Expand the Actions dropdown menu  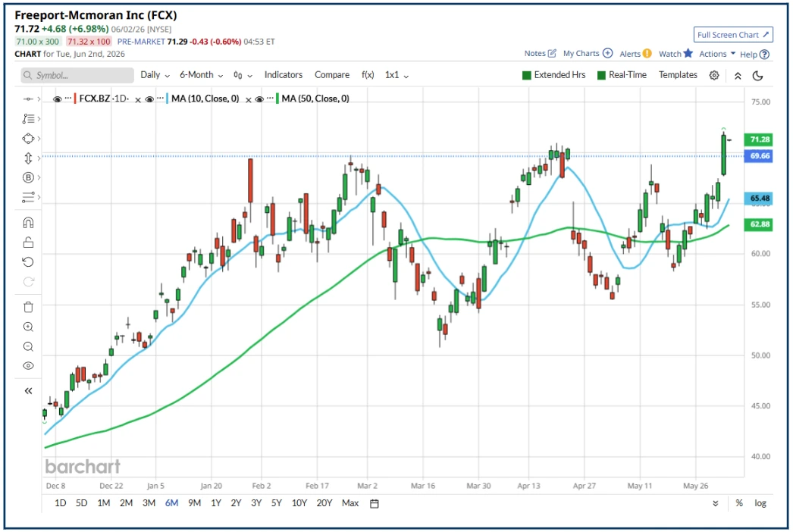(717, 54)
